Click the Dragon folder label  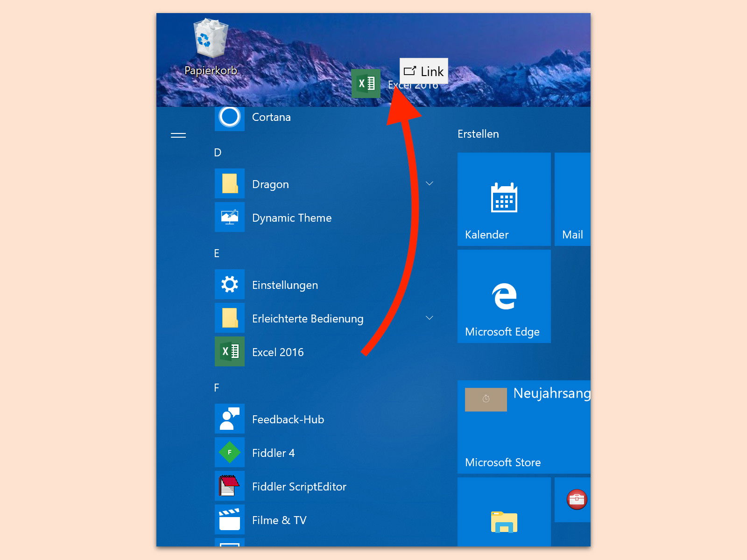coord(270,184)
